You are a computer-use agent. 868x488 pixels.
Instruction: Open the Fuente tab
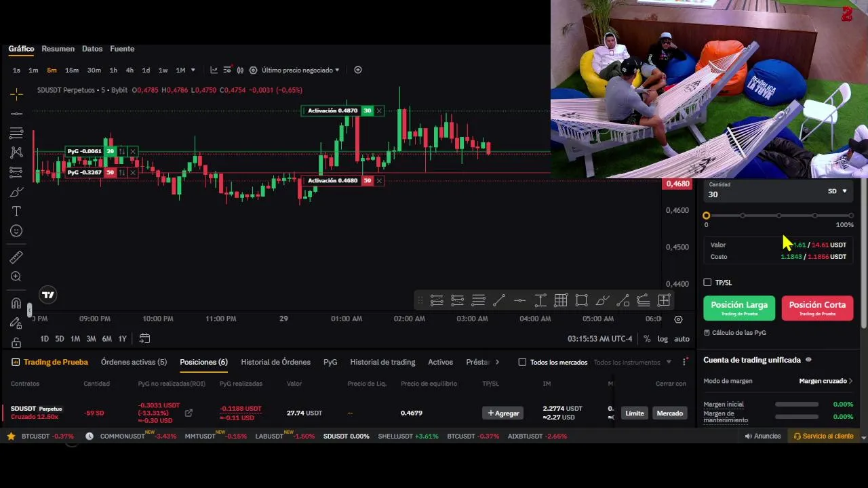click(122, 49)
